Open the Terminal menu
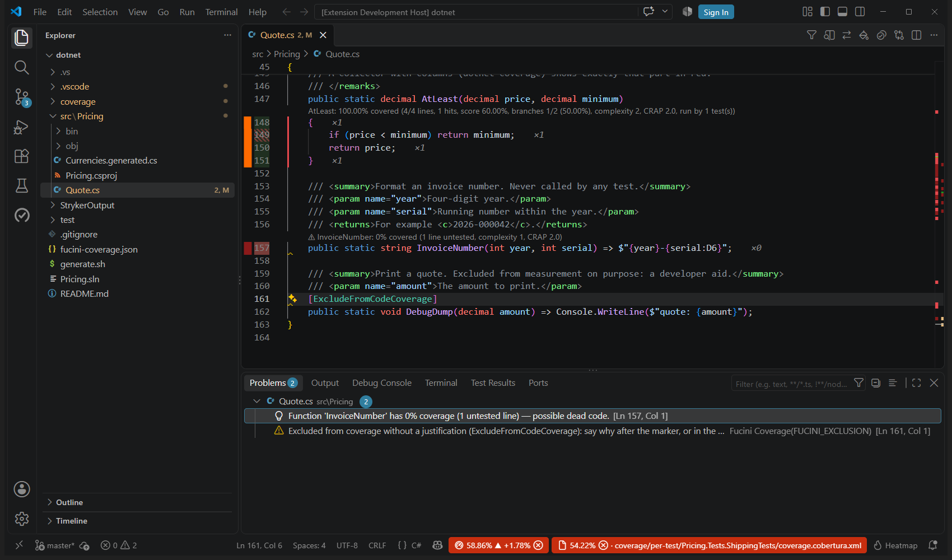The image size is (952, 560). (x=221, y=12)
